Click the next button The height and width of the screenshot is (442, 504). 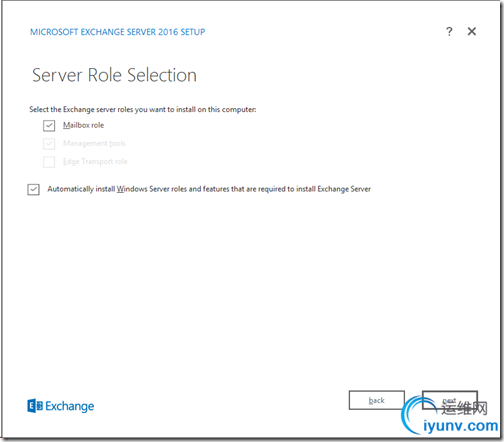click(450, 400)
